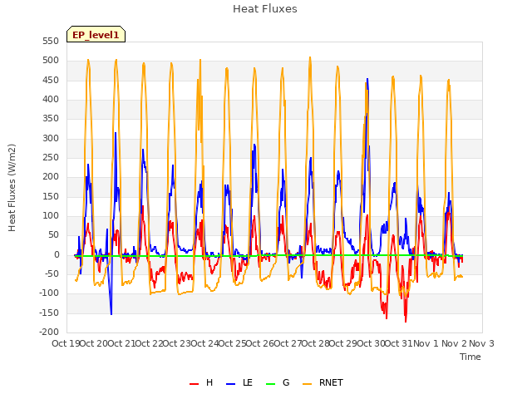This screenshot has width=532, height=399.
Task: Click the blue LE negative dip near -150
Action: click(111, 314)
